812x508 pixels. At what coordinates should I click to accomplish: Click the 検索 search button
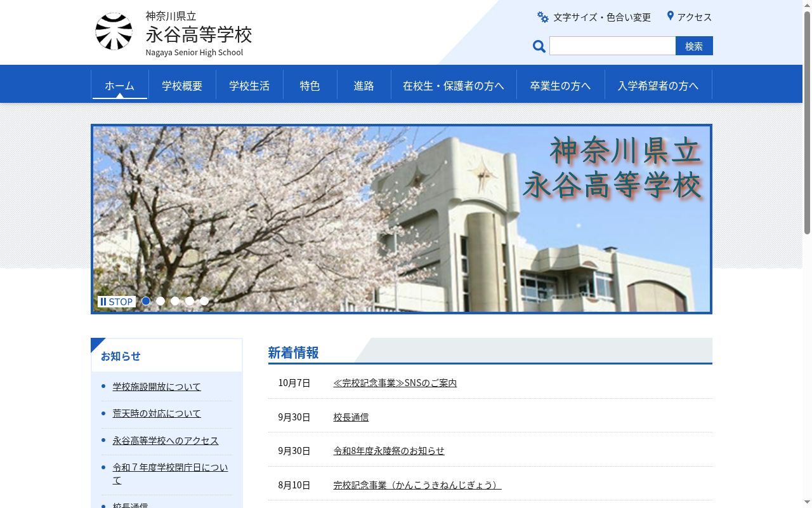pos(694,46)
